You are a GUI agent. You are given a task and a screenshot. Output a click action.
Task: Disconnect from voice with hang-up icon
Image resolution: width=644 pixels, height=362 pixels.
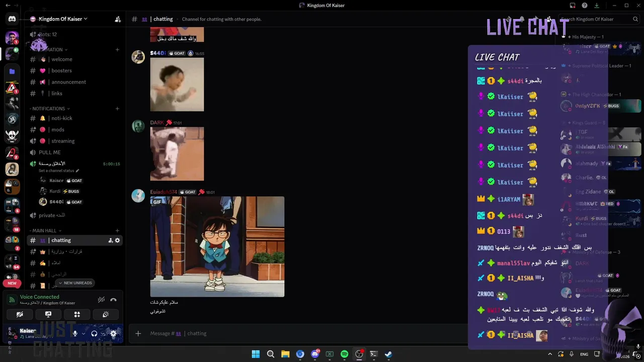[x=114, y=300]
